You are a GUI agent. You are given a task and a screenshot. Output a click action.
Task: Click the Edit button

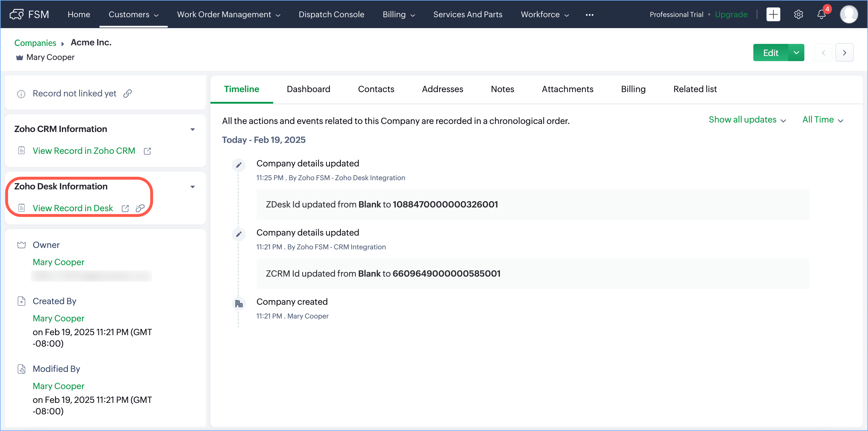pyautogui.click(x=770, y=53)
